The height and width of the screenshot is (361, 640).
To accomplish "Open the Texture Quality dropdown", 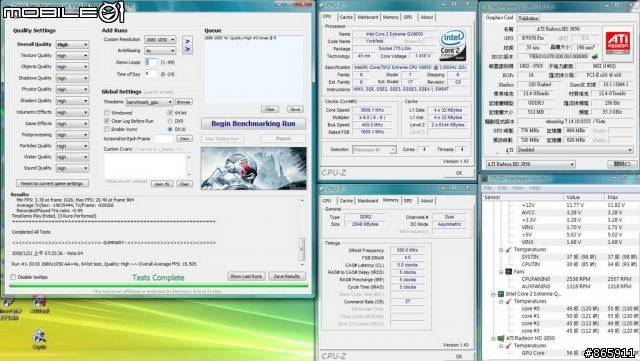I will (72, 56).
